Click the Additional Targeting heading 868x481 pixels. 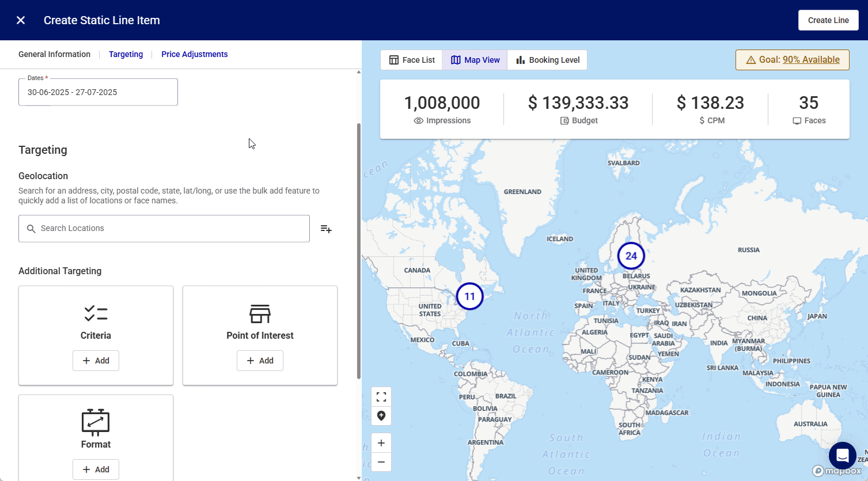coord(60,271)
